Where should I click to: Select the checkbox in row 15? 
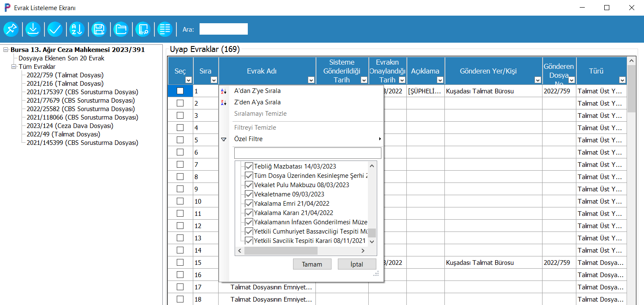click(x=180, y=262)
